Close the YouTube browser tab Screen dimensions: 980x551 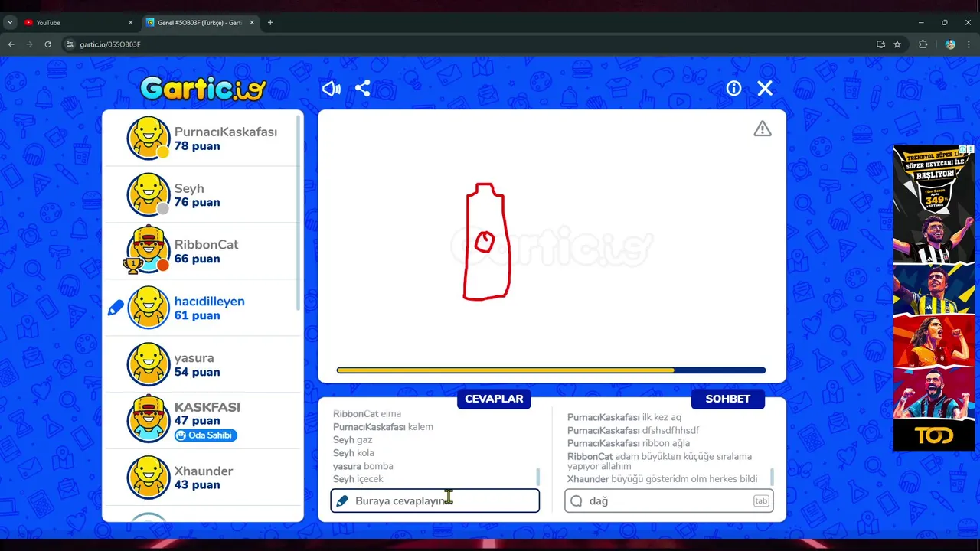coord(130,23)
